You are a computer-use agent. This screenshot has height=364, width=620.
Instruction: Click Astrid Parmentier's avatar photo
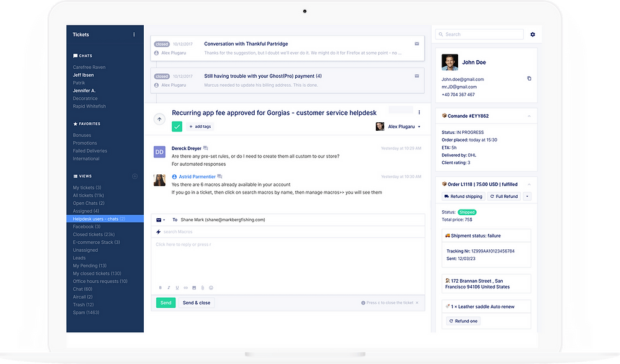click(159, 180)
